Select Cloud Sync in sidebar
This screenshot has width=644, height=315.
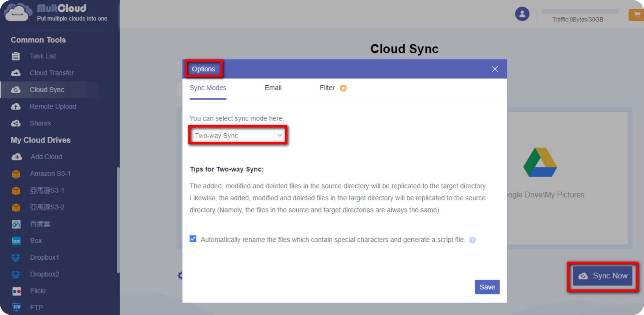(47, 90)
